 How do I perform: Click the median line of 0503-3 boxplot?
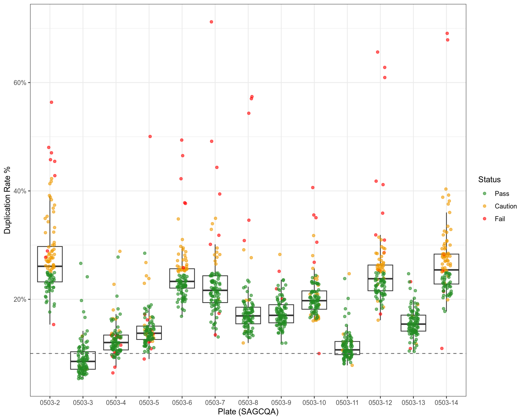point(83,361)
